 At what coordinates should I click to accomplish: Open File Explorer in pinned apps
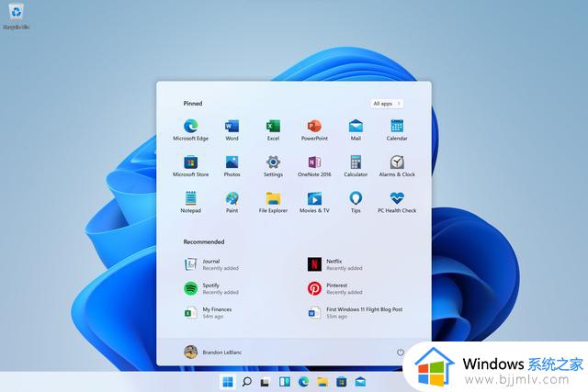pos(273,202)
